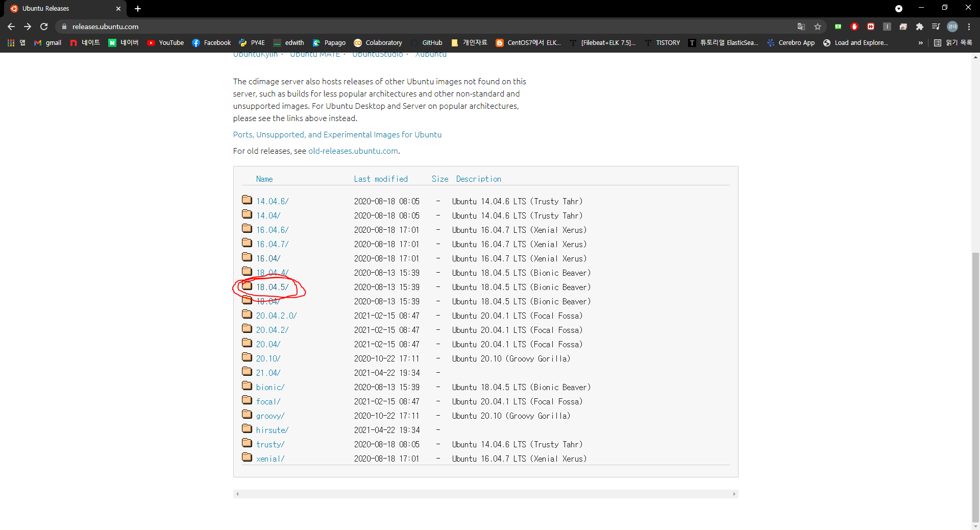The height and width of the screenshot is (530, 980).
Task: Open the Papago bookmark
Action: click(329, 43)
